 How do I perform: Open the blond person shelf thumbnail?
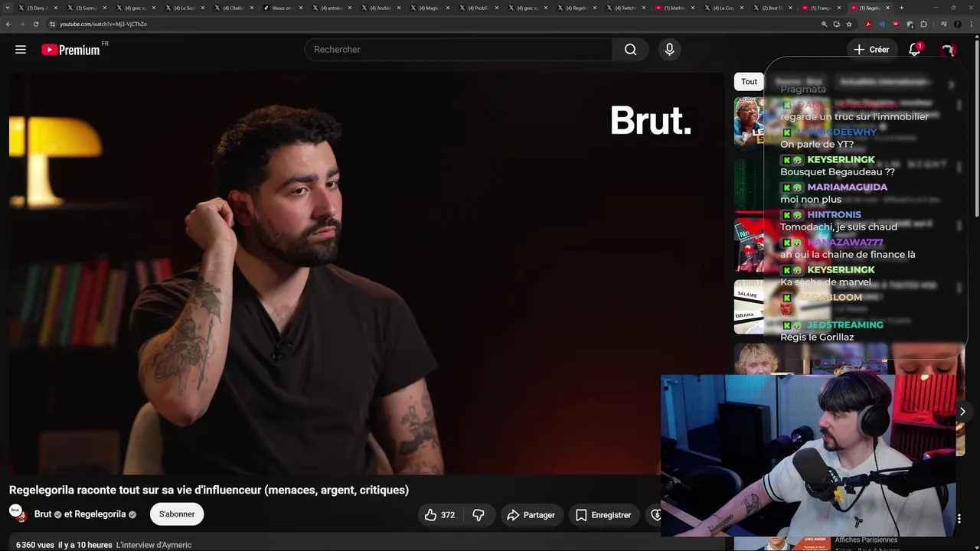pos(756,359)
